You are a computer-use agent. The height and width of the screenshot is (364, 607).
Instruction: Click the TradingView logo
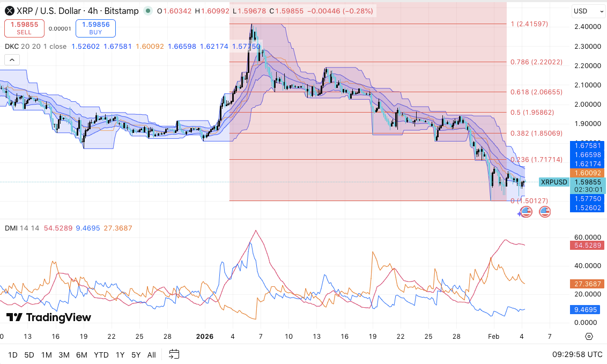(49, 317)
